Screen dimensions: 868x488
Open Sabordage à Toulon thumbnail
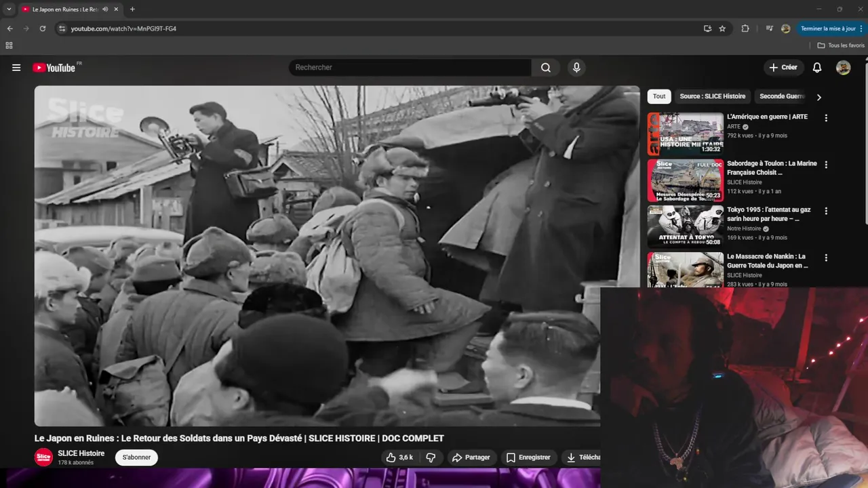[x=686, y=181]
